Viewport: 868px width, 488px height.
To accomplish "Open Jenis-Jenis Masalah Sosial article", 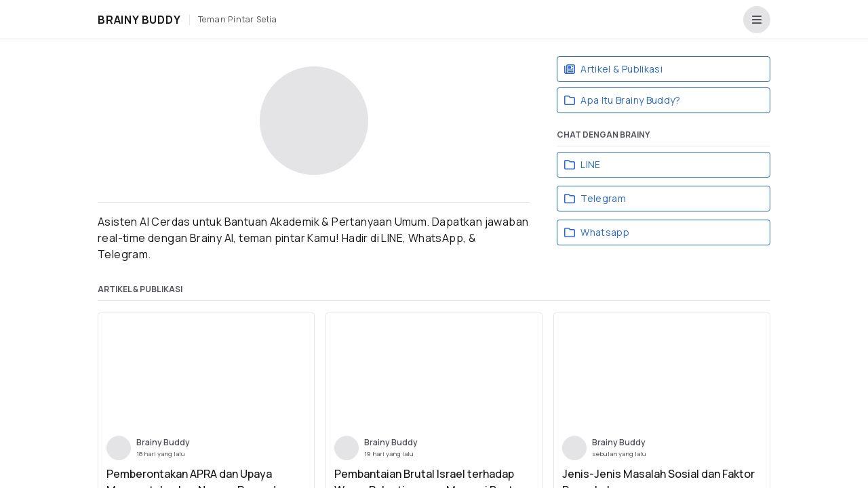I will [x=658, y=474].
